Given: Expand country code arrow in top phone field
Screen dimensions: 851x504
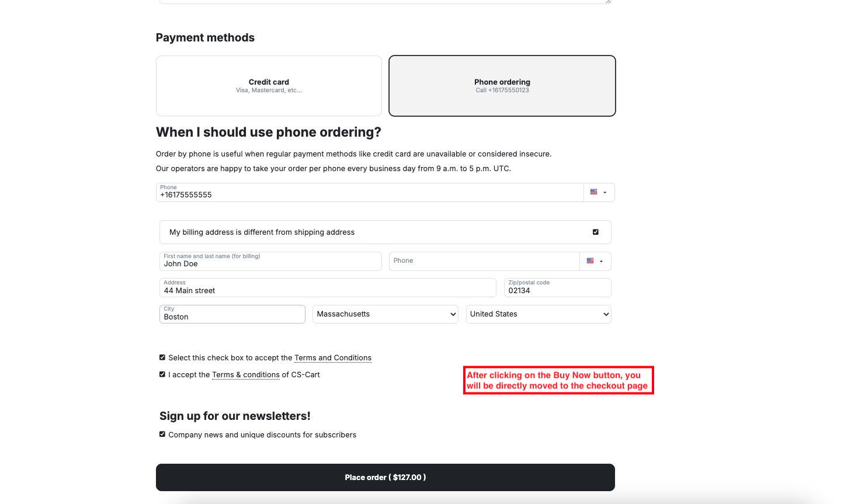Looking at the screenshot, I should click(605, 193).
